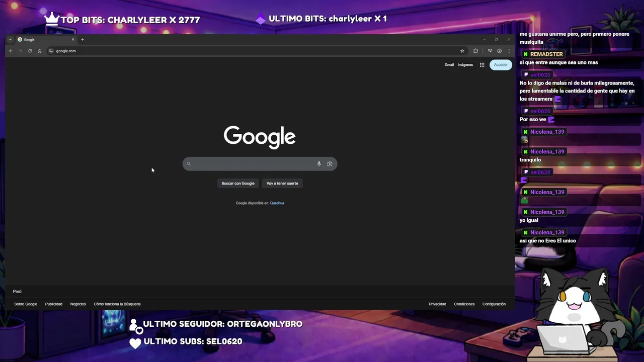Click the Acceder sign-in button

click(501, 64)
